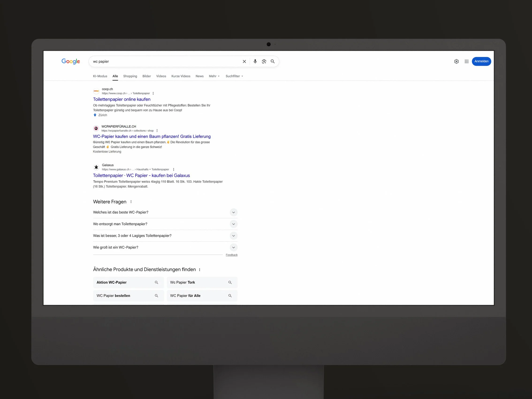Click the Galaxus favicon
The image size is (532, 399).
coord(96,167)
